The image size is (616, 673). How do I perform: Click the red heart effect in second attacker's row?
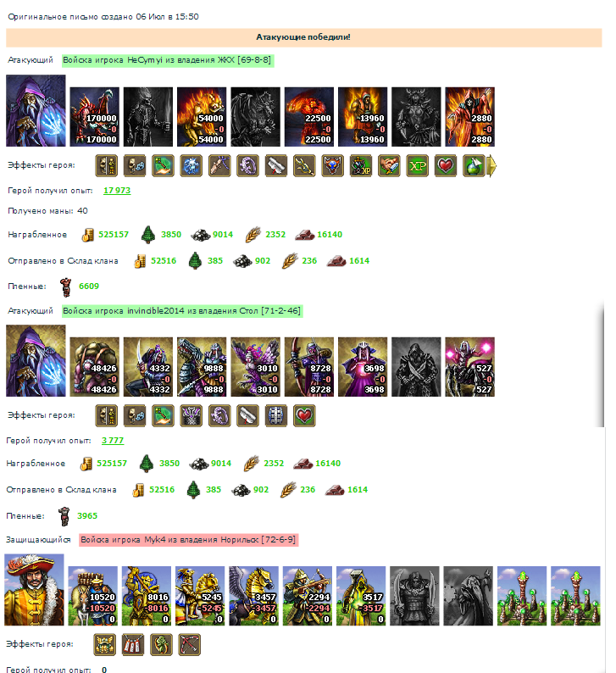click(x=304, y=415)
